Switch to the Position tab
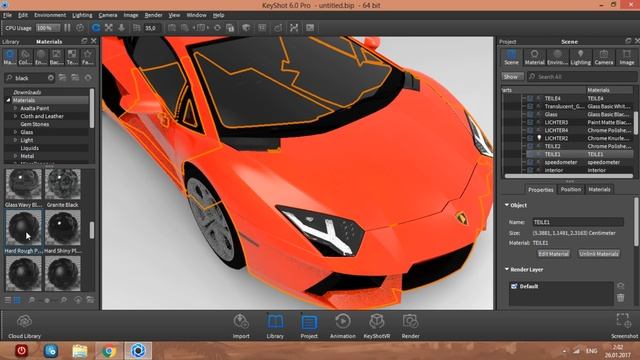This screenshot has width=640, height=360. tap(571, 189)
